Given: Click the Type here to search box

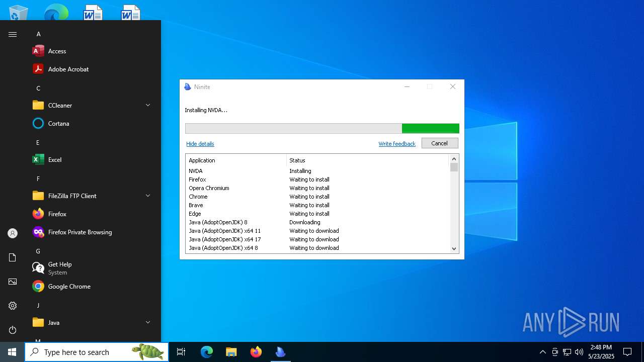Looking at the screenshot, I should pyautogui.click(x=97, y=352).
